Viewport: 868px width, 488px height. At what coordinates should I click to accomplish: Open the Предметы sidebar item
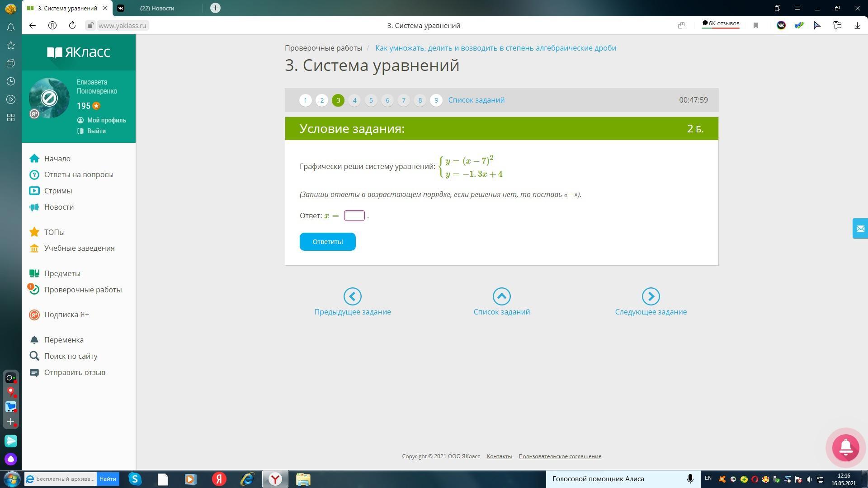pos(62,273)
